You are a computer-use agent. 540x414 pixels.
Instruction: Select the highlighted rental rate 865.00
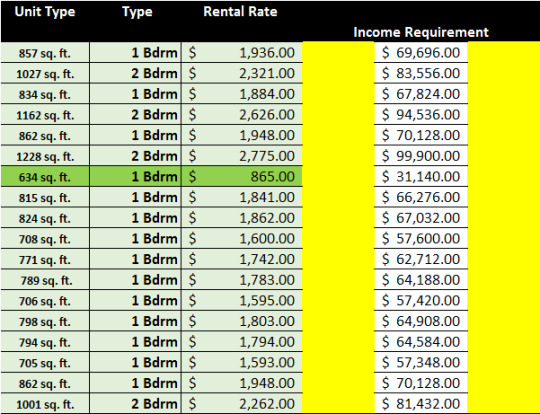click(242, 177)
